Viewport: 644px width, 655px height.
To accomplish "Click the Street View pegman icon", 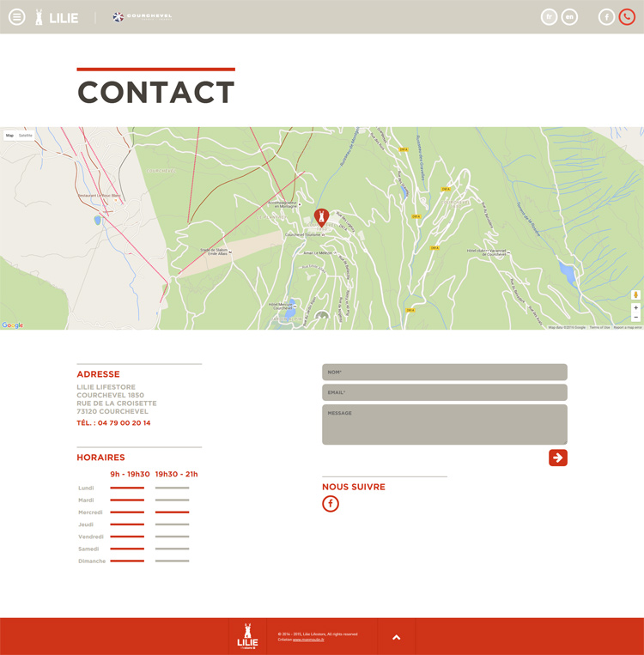I will click(x=635, y=295).
